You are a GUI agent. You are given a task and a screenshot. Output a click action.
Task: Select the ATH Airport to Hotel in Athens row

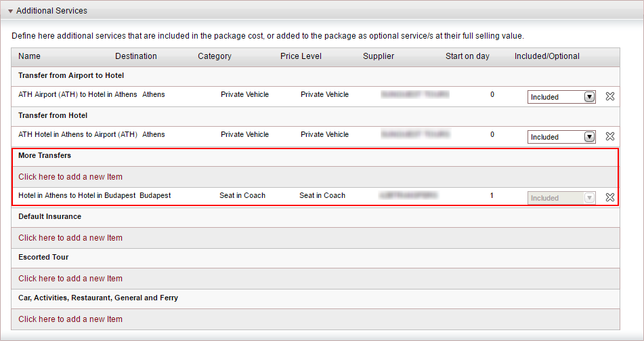(315, 97)
